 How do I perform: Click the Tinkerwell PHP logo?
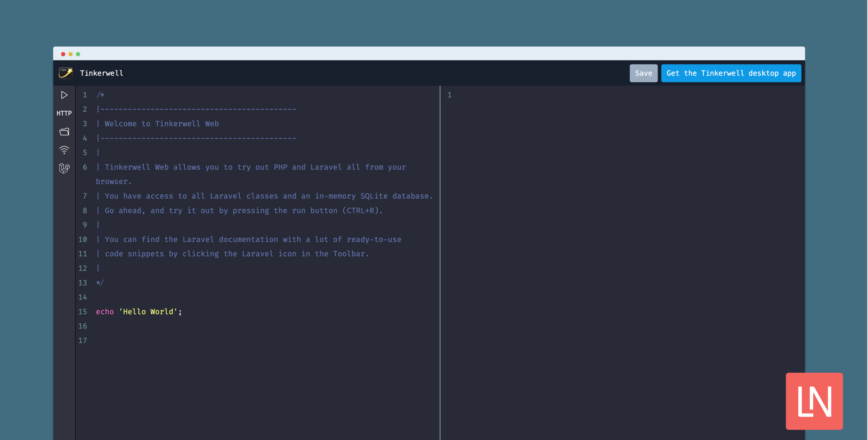(65, 73)
